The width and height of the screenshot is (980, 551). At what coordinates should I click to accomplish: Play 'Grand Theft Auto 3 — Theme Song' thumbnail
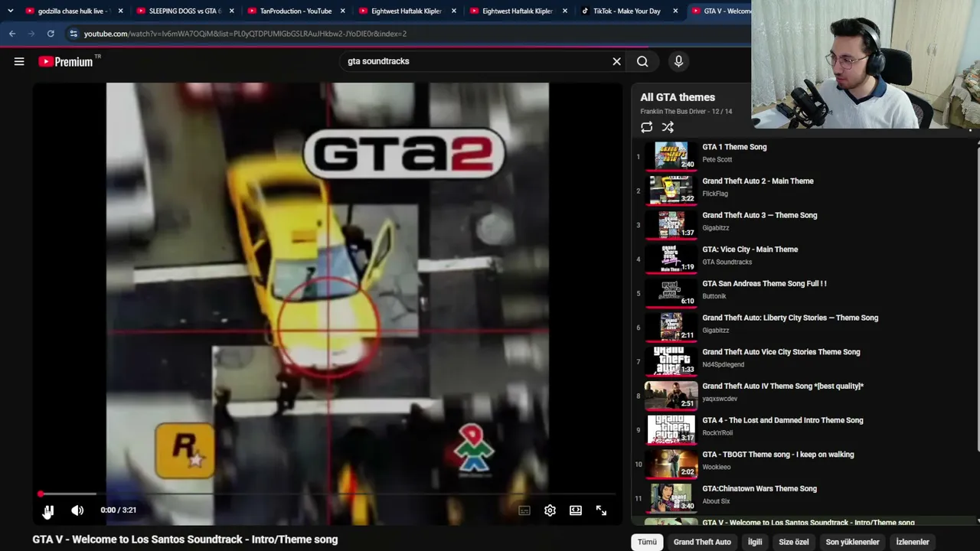pyautogui.click(x=671, y=224)
